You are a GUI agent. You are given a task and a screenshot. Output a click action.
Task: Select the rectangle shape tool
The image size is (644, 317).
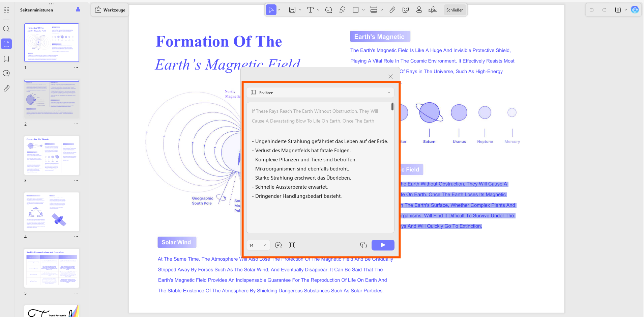(x=356, y=10)
